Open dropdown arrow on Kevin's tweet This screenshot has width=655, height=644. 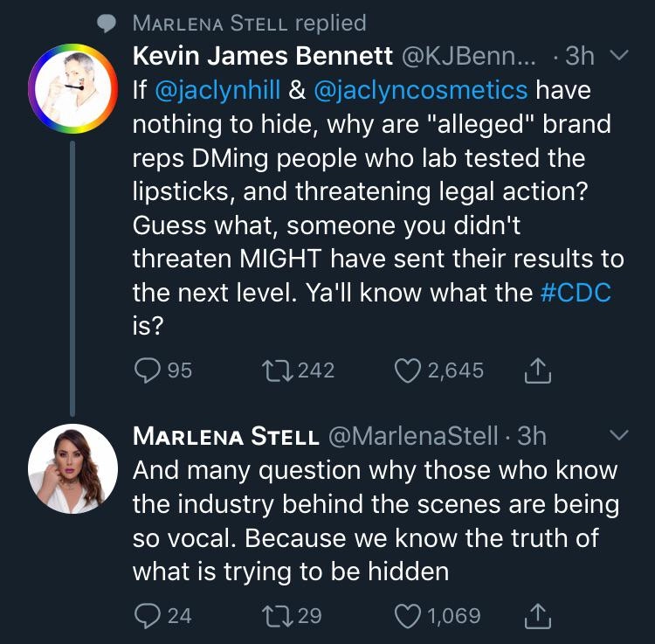[x=617, y=57]
